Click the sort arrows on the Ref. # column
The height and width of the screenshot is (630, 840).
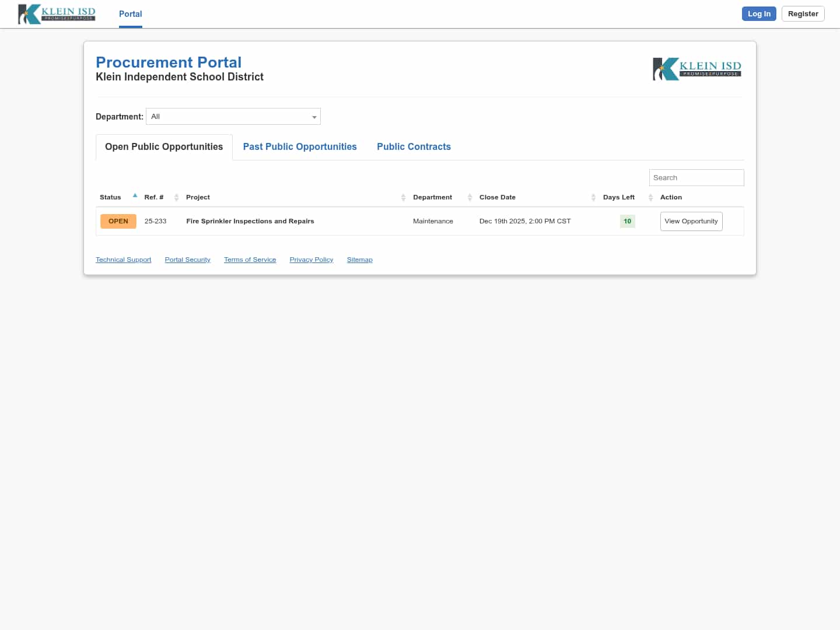click(x=177, y=197)
